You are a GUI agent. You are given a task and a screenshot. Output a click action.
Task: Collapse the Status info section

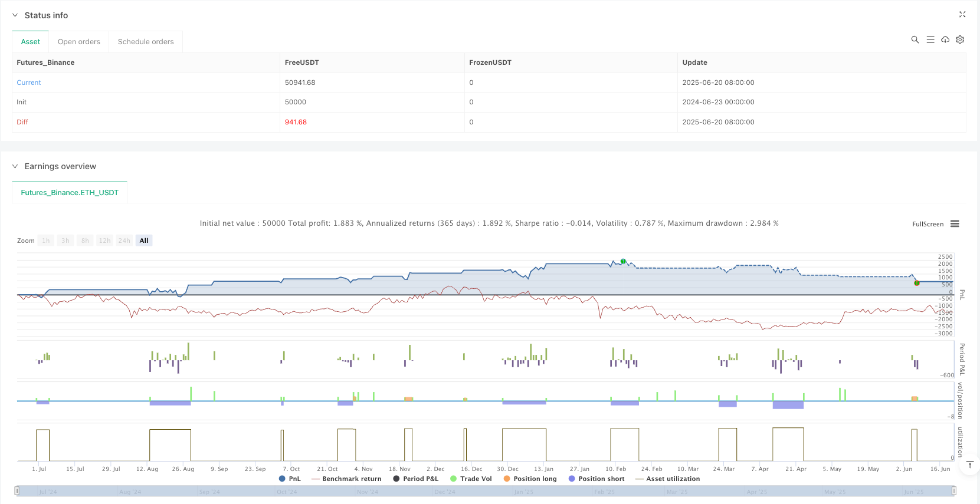(15, 15)
